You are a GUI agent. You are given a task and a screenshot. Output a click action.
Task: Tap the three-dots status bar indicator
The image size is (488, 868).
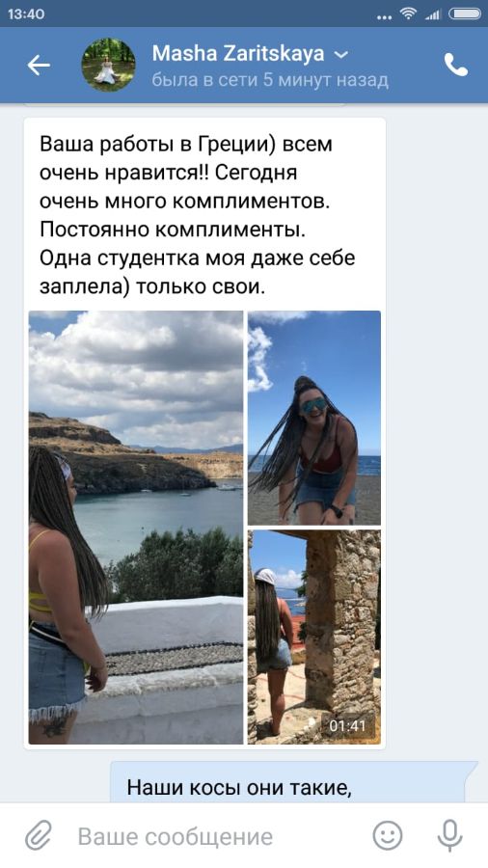coord(384,17)
